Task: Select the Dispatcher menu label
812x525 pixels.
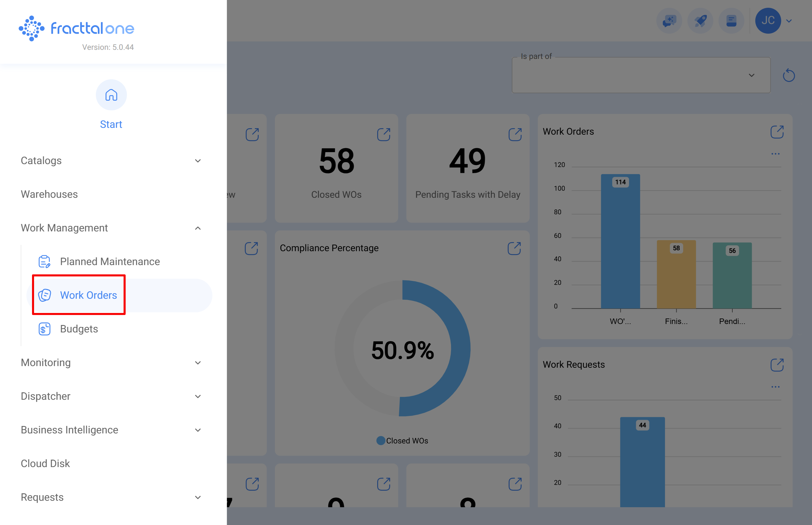Action: [x=46, y=396]
